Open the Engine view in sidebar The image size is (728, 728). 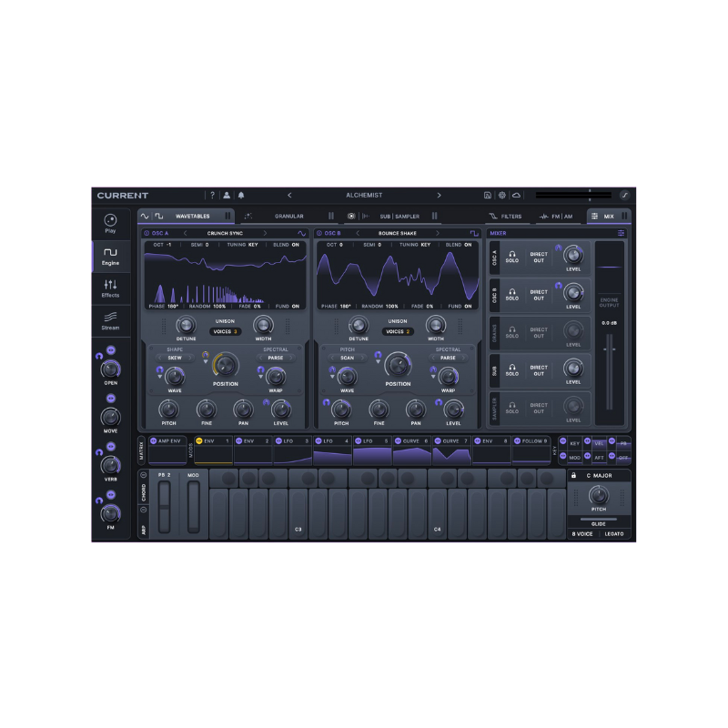[110, 257]
